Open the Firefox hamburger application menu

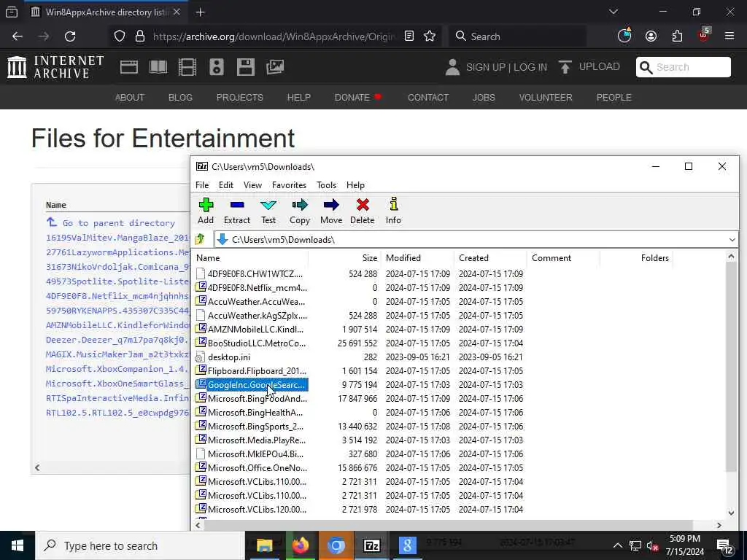[x=729, y=36]
